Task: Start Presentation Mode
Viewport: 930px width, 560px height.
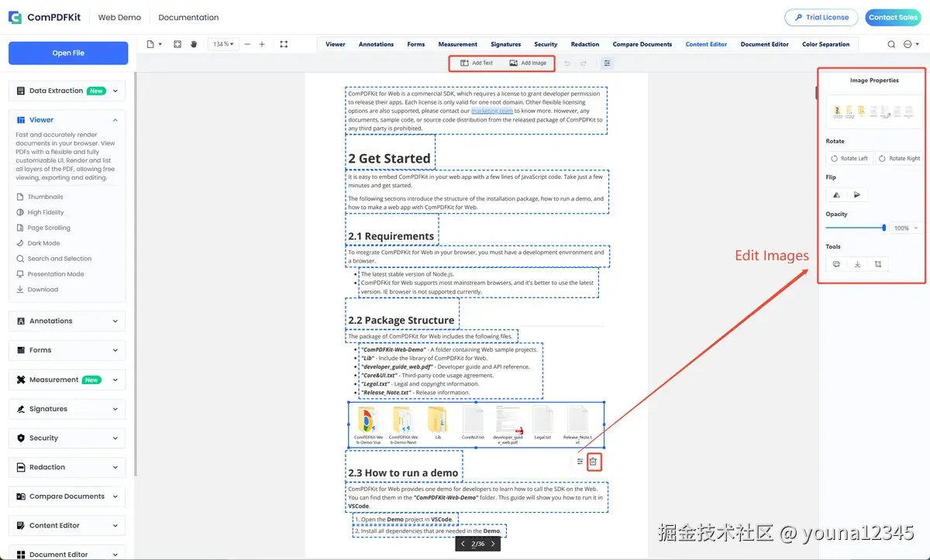Action: (x=56, y=274)
